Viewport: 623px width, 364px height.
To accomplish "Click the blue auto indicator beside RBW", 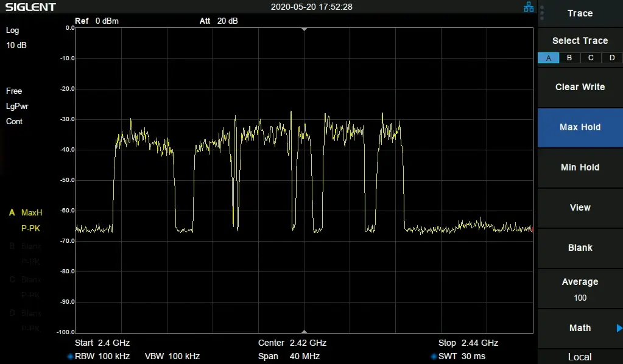I will [70, 357].
